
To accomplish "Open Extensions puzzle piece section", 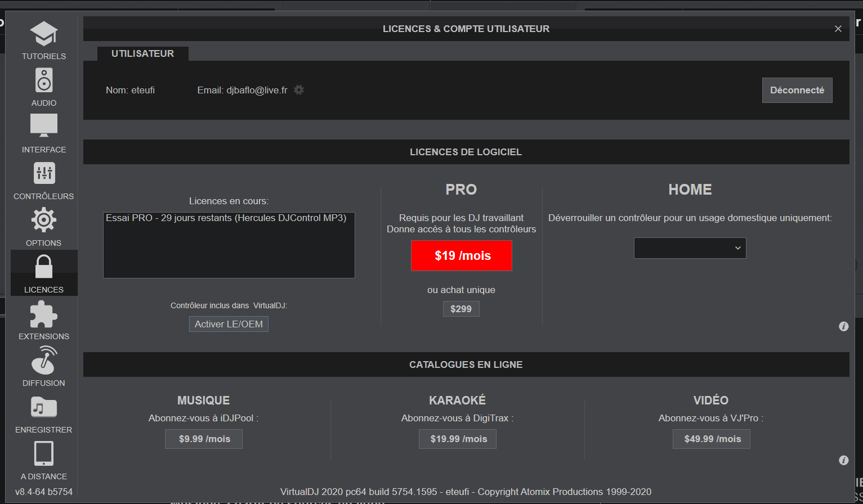I will pyautogui.click(x=44, y=320).
